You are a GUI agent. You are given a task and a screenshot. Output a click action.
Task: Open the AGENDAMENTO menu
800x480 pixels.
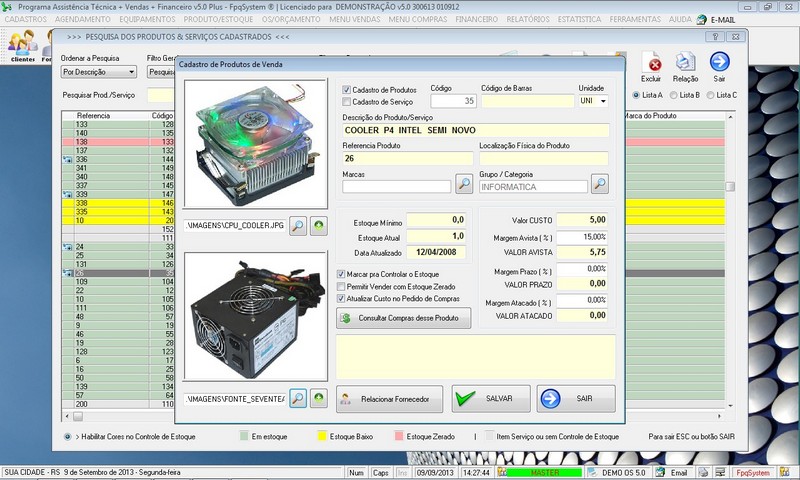[83, 19]
